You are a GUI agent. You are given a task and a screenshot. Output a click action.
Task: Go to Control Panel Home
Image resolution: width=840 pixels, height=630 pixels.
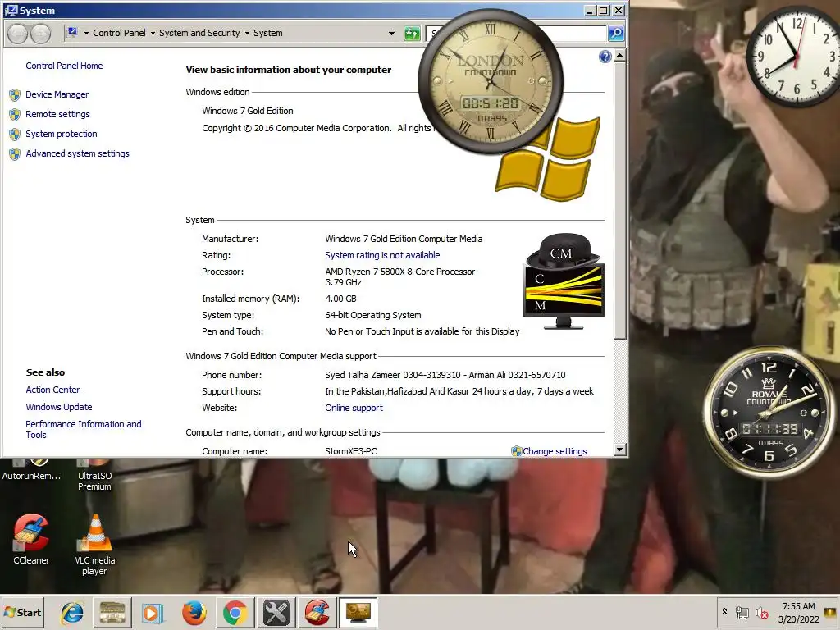(64, 66)
